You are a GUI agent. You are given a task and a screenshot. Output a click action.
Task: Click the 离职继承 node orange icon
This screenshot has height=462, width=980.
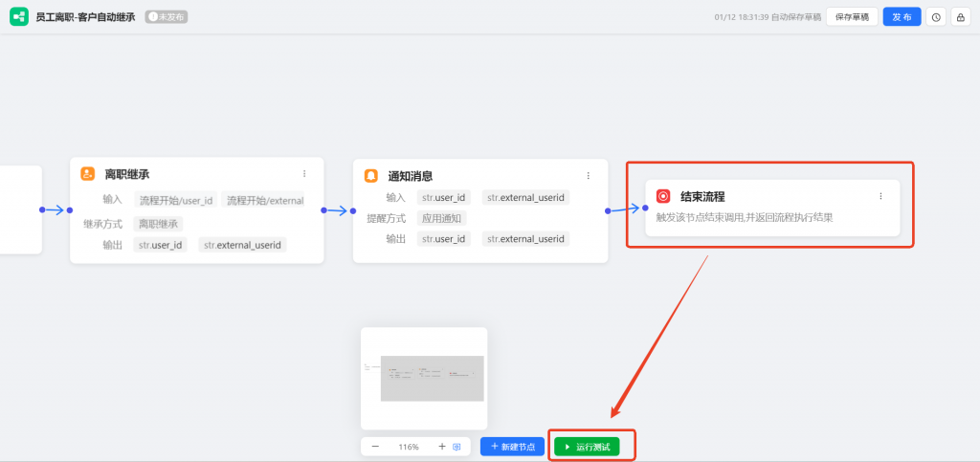[x=87, y=174]
